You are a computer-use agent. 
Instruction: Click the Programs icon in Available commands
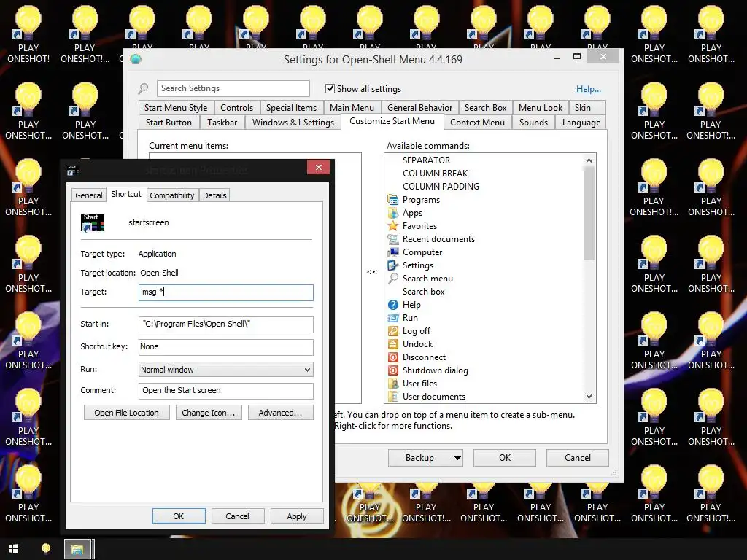click(x=393, y=200)
